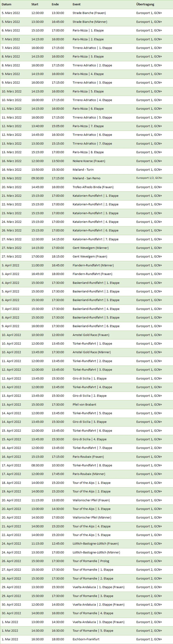
Task: Click Eurosport 1/2, GCN+ broadcast cell
Action: pyautogui.click(x=149, y=178)
